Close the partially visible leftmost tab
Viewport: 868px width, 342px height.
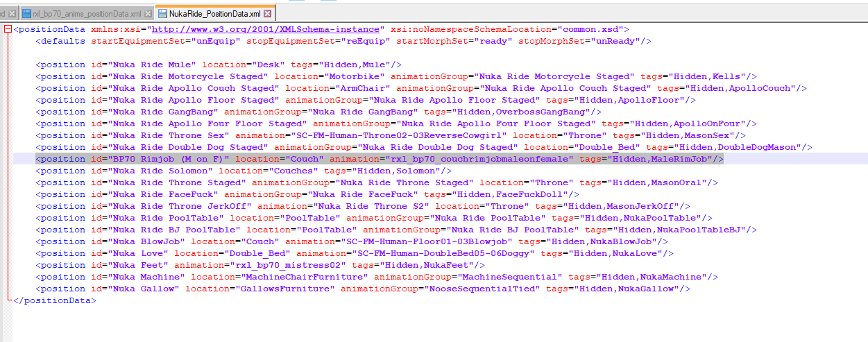pos(11,14)
